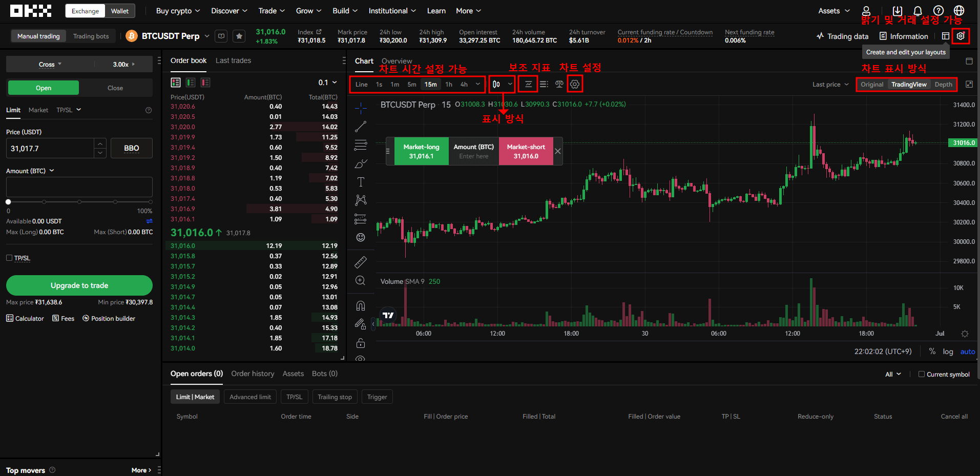Open the notifications bell icon
The image size is (980, 476).
(x=918, y=11)
